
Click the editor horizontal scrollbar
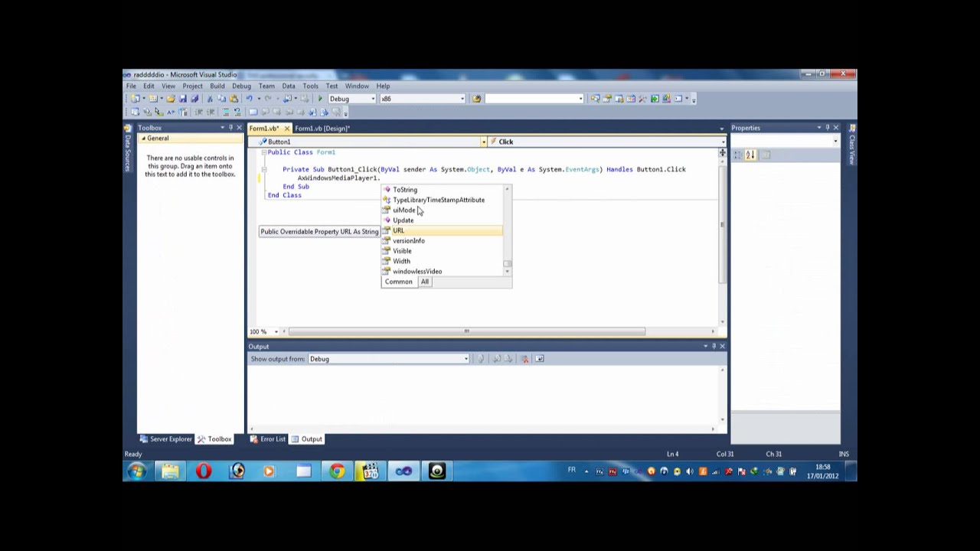point(467,331)
